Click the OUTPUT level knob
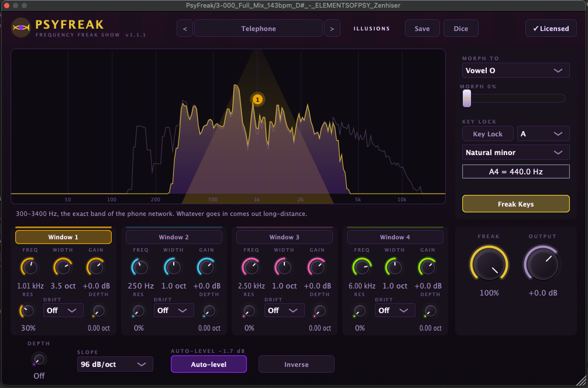588x388 pixels. coord(542,264)
